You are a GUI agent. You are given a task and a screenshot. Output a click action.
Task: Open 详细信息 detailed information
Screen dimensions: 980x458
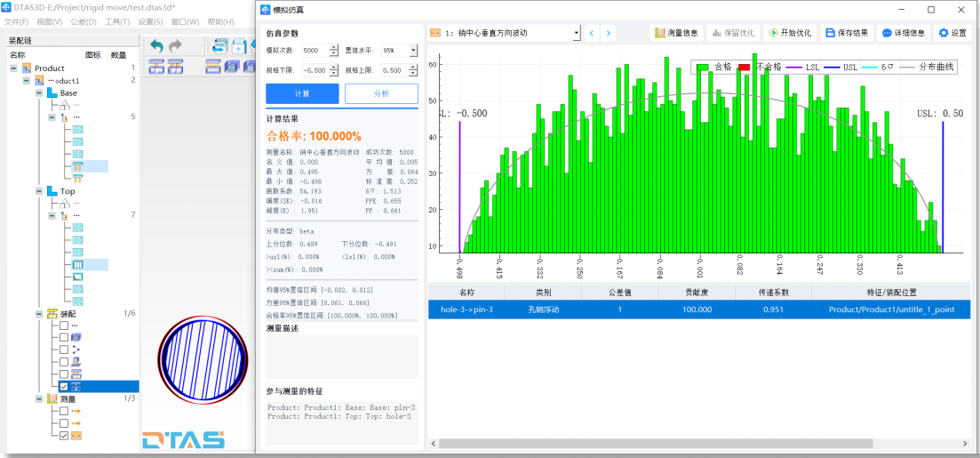[x=903, y=33]
